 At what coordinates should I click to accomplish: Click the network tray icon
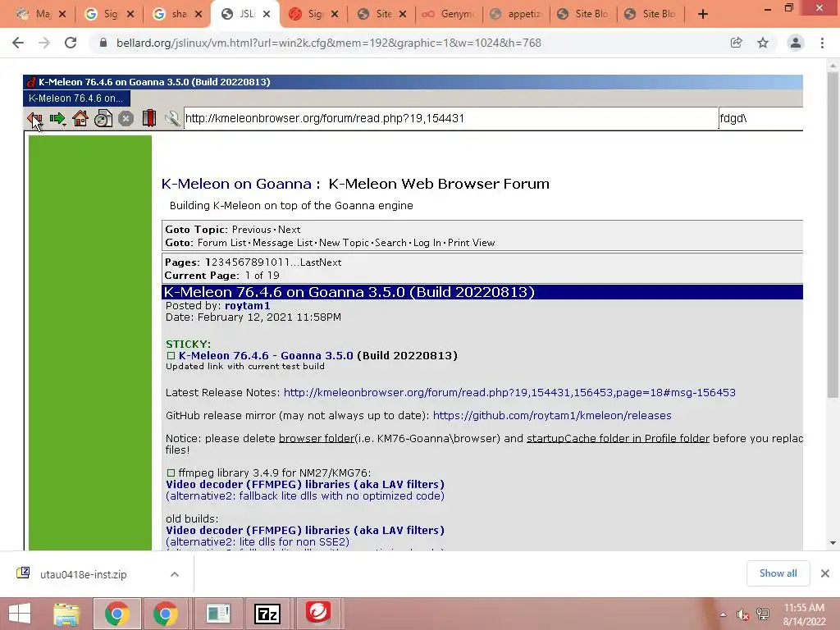point(763,614)
